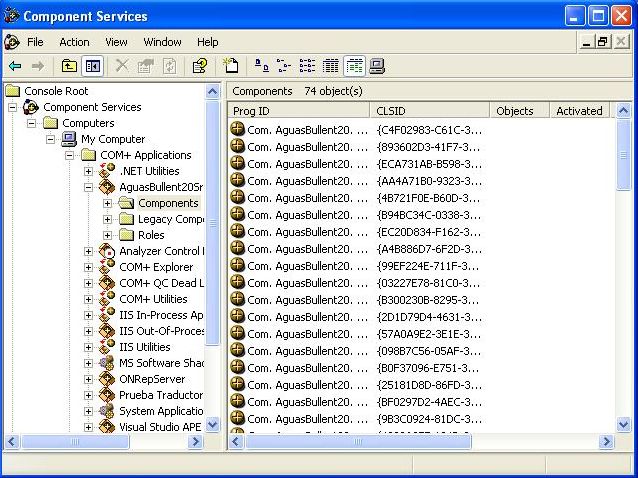Switch to List view toolbar icon
The height and width of the screenshot is (478, 638).
(307, 66)
